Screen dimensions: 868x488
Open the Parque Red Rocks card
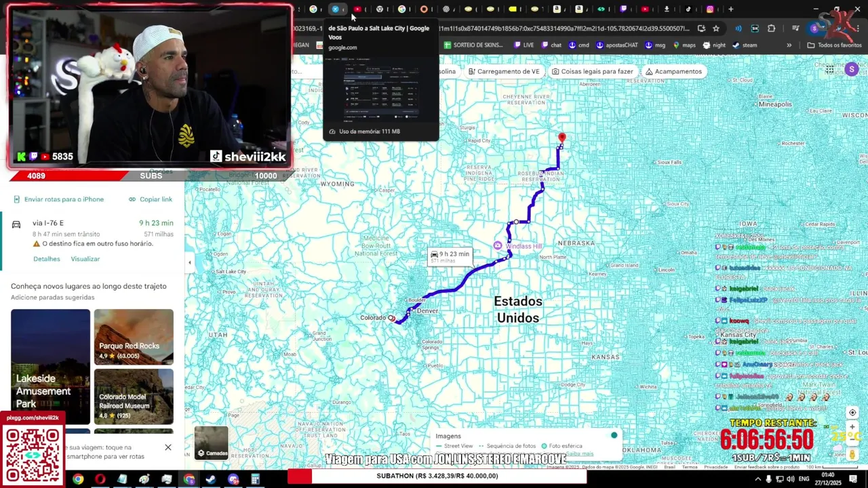[x=134, y=337]
